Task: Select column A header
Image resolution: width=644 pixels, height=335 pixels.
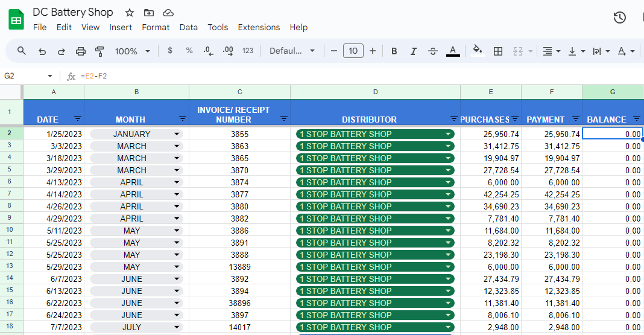Action: 54,92
